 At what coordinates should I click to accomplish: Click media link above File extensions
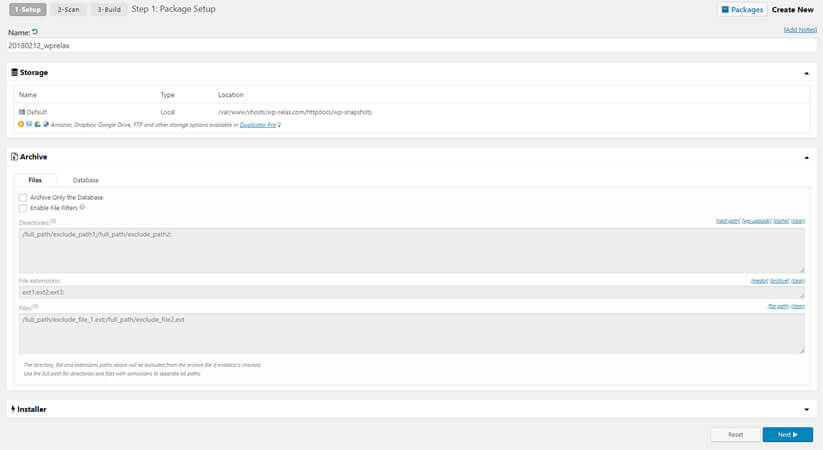(759, 281)
